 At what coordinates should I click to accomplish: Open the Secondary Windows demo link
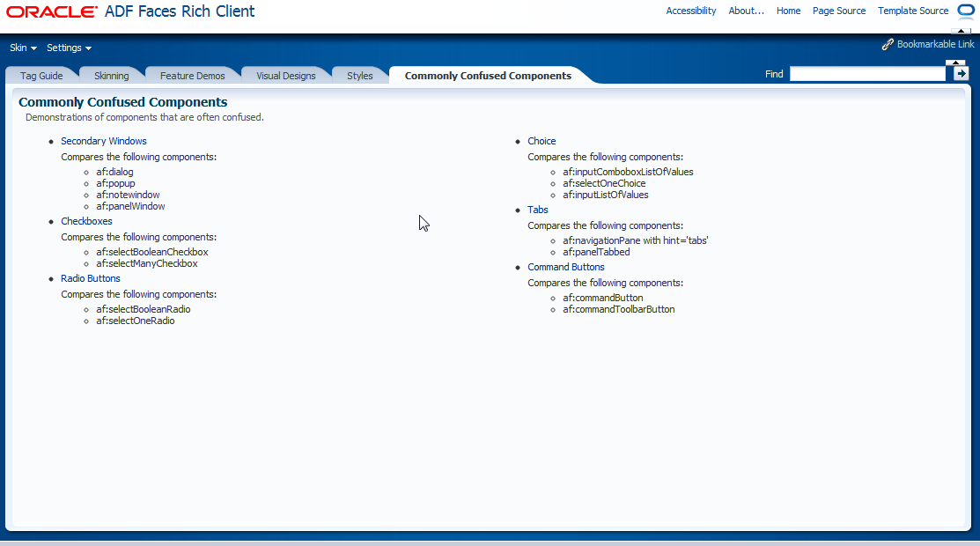[104, 142]
